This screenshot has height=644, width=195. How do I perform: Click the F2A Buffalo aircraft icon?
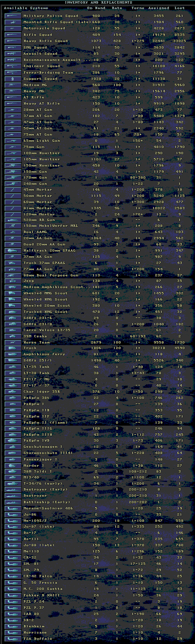tap(13, 638)
